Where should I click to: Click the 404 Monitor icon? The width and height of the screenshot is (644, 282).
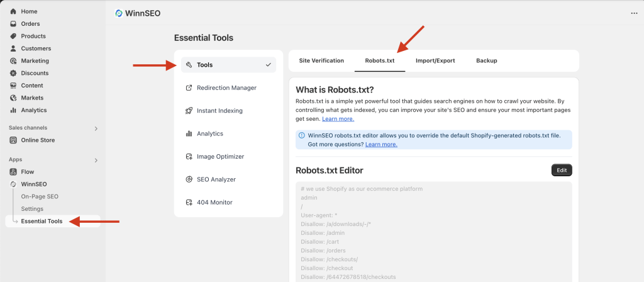[189, 202]
